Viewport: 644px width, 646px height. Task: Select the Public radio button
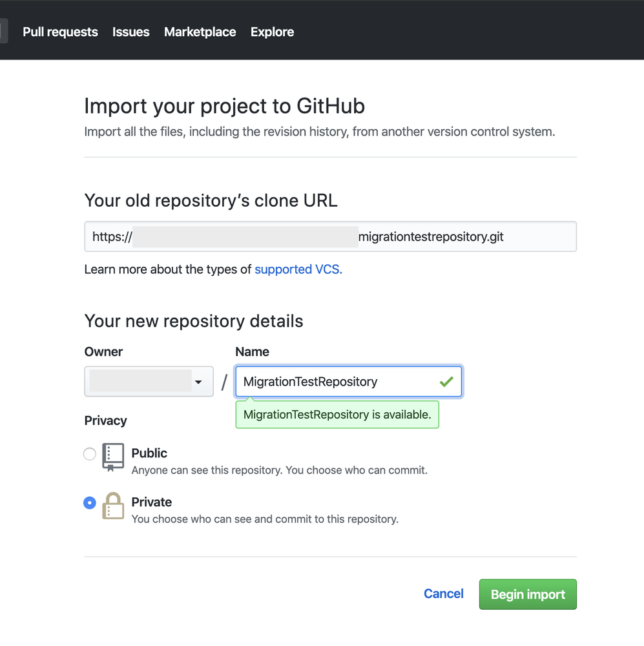click(x=90, y=454)
